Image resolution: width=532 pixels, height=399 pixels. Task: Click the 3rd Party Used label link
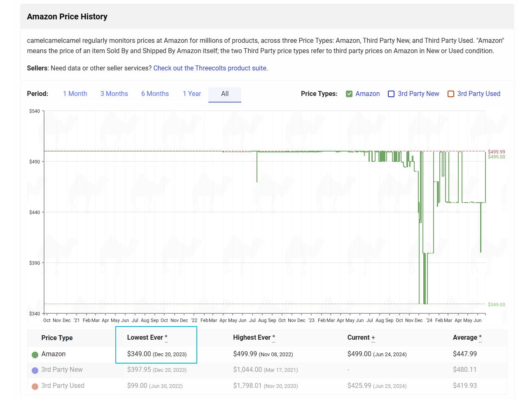click(479, 94)
